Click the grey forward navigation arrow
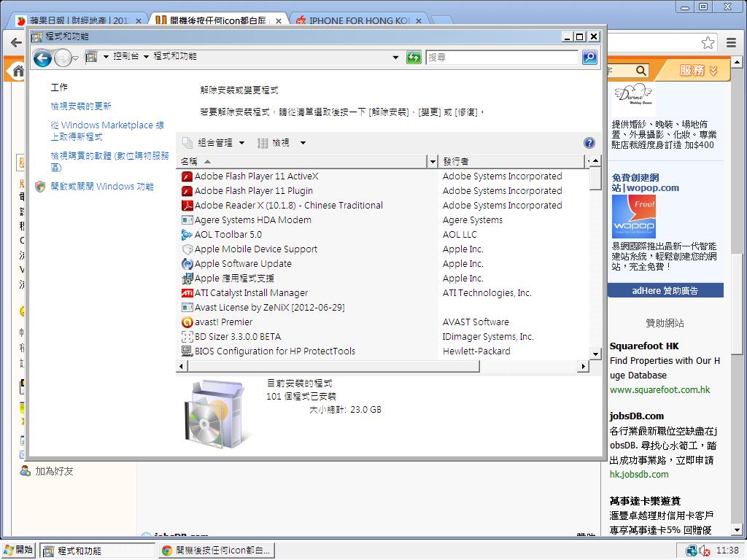Image resolution: width=747 pixels, height=560 pixels. [63, 58]
